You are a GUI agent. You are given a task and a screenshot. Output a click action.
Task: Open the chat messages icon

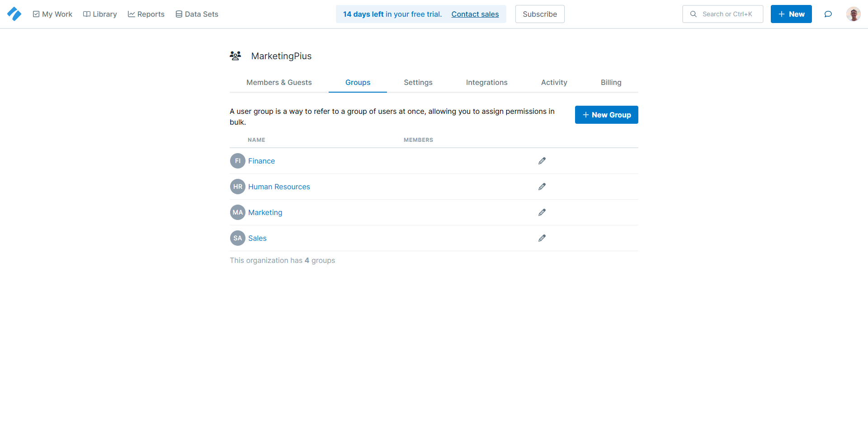[x=828, y=14]
